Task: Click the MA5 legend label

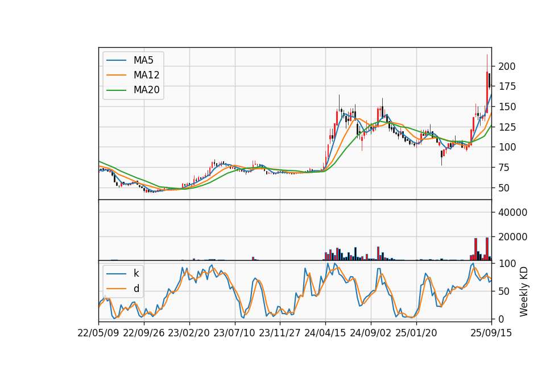Action: click(143, 60)
